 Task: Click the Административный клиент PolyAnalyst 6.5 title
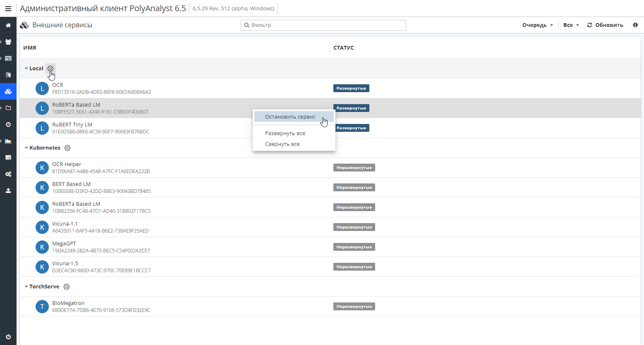pos(103,9)
